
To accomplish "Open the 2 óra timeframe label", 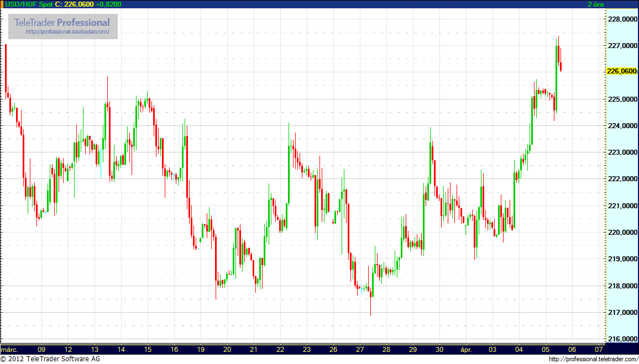I will tap(595, 4).
